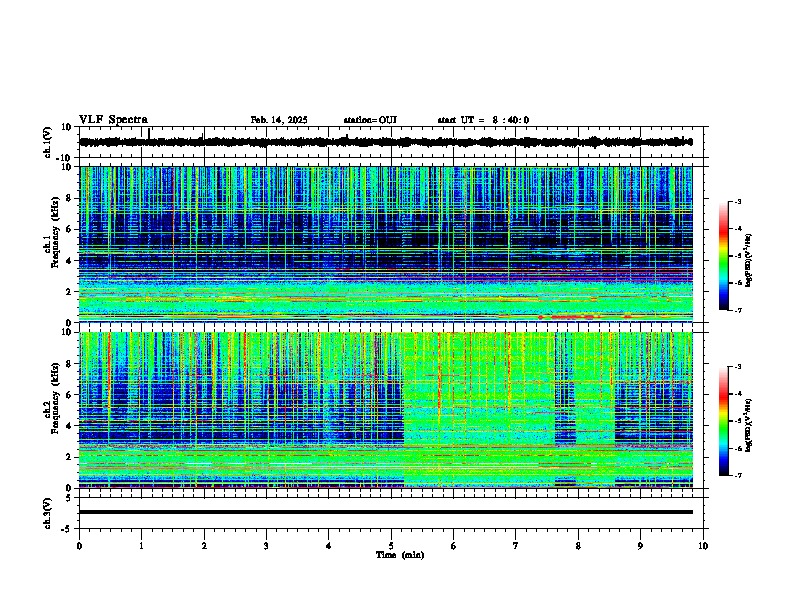This screenshot has width=792, height=612.
Task: Click the "station=OUI" header label
Action: [x=370, y=120]
